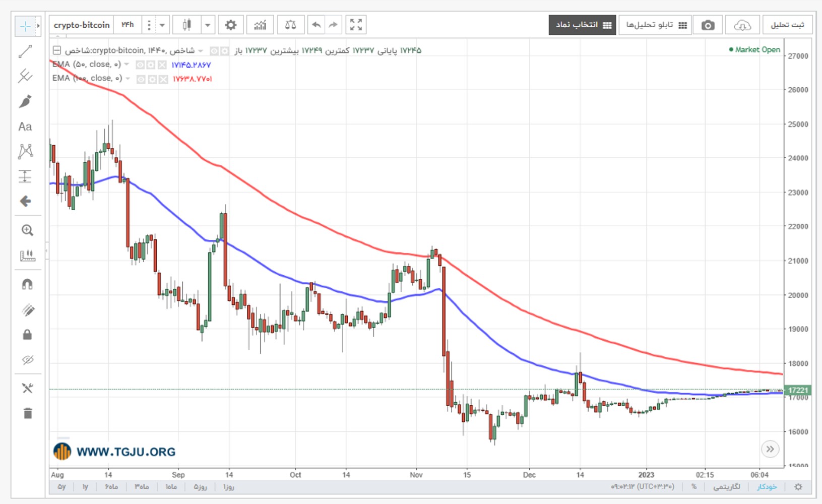Select the trend line drawing tool
This screenshot has width=822, height=504.
click(25, 51)
